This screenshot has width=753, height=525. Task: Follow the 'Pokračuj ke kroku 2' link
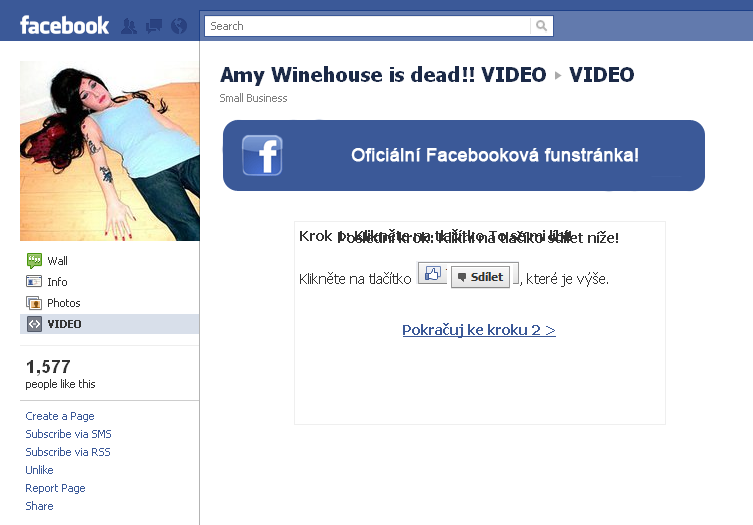479,330
